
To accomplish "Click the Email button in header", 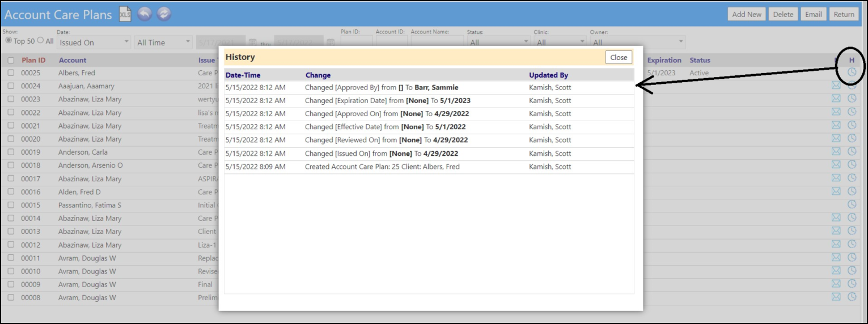I will pos(813,14).
